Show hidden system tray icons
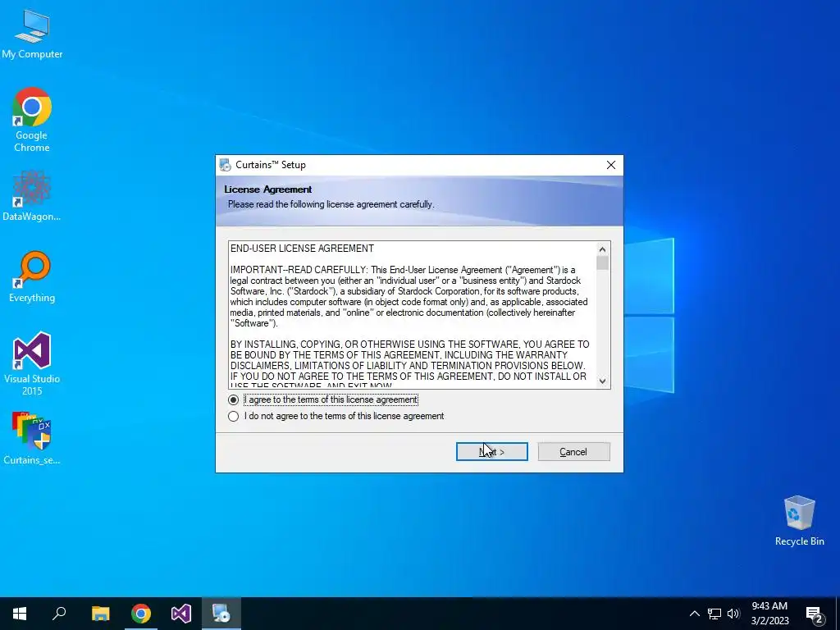840x630 pixels. pyautogui.click(x=694, y=614)
